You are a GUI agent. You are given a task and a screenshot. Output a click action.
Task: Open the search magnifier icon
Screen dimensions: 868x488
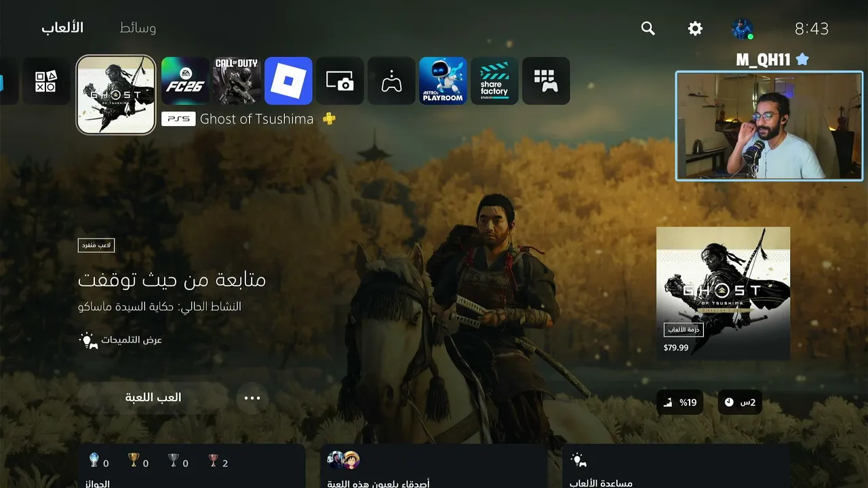pos(648,28)
